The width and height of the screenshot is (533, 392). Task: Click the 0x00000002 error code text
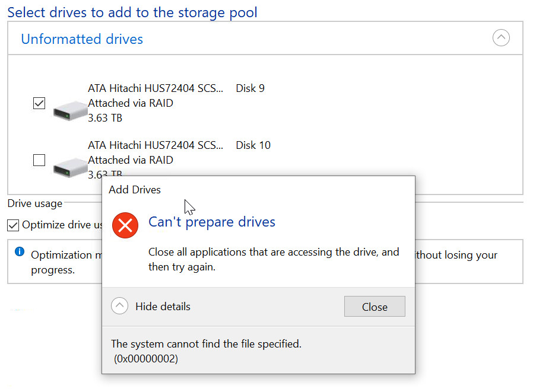(145, 358)
